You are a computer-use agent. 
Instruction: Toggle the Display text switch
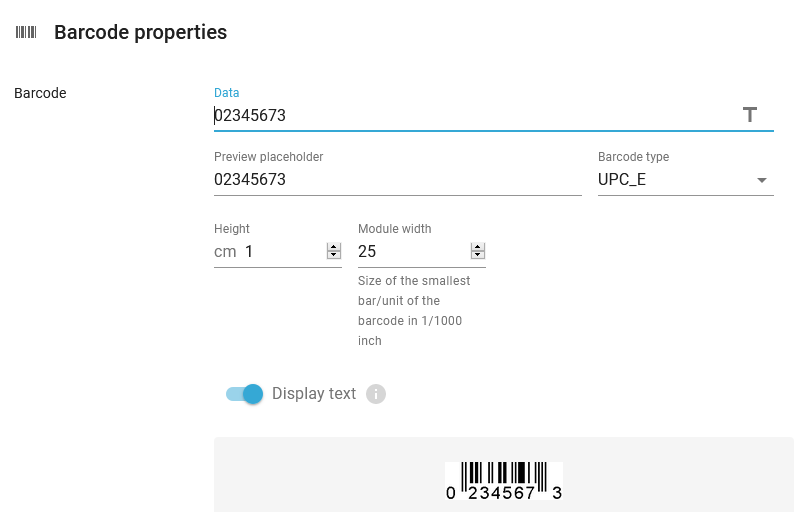tap(245, 394)
